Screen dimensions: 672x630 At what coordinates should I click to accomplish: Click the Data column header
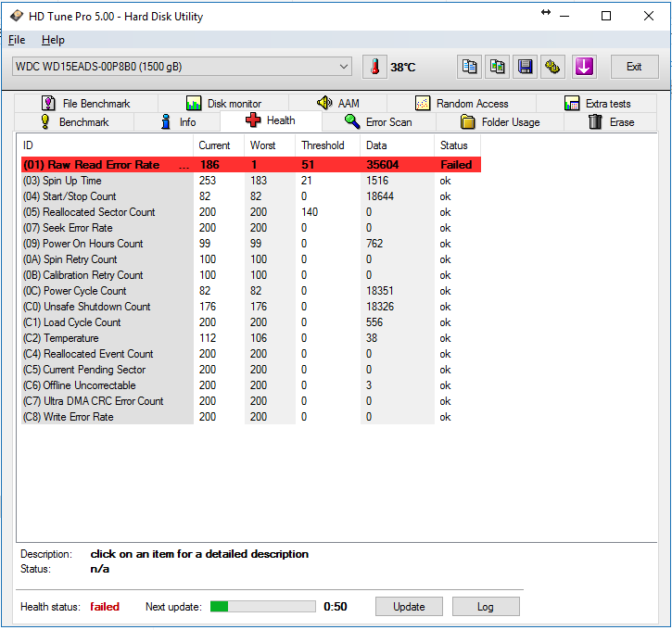[x=398, y=145]
